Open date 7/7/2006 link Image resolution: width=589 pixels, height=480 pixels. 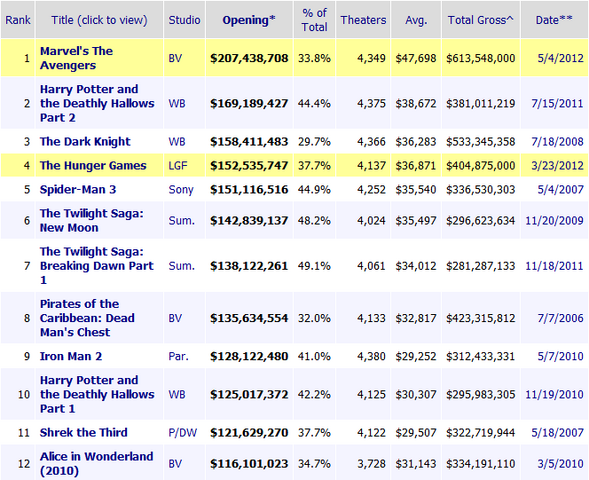[560, 318]
